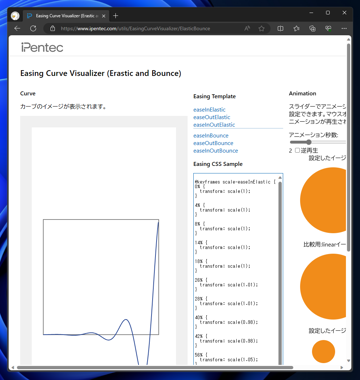Reload the page with refresh icon
This screenshot has width=360, height=380.
click(33, 29)
